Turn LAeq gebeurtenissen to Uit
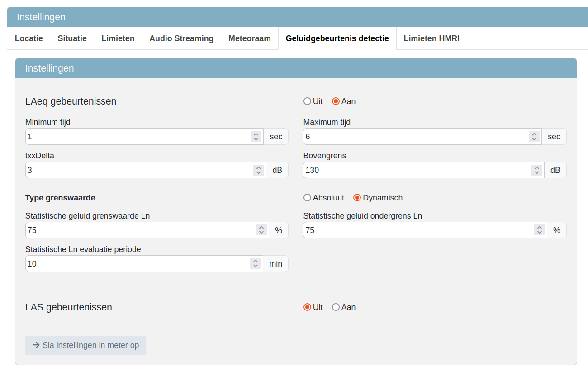 point(308,101)
